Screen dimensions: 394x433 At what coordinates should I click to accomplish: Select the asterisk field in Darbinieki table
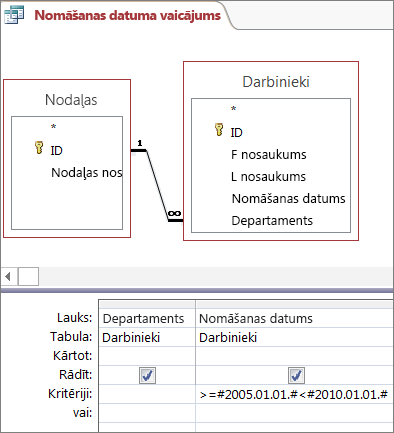click(233, 109)
